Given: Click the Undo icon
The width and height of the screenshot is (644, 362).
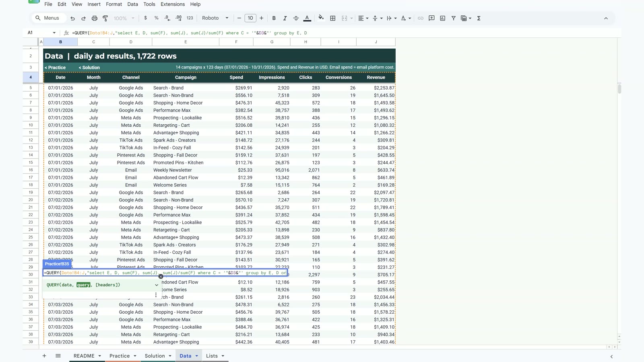Looking at the screenshot, I should pyautogui.click(x=72, y=18).
